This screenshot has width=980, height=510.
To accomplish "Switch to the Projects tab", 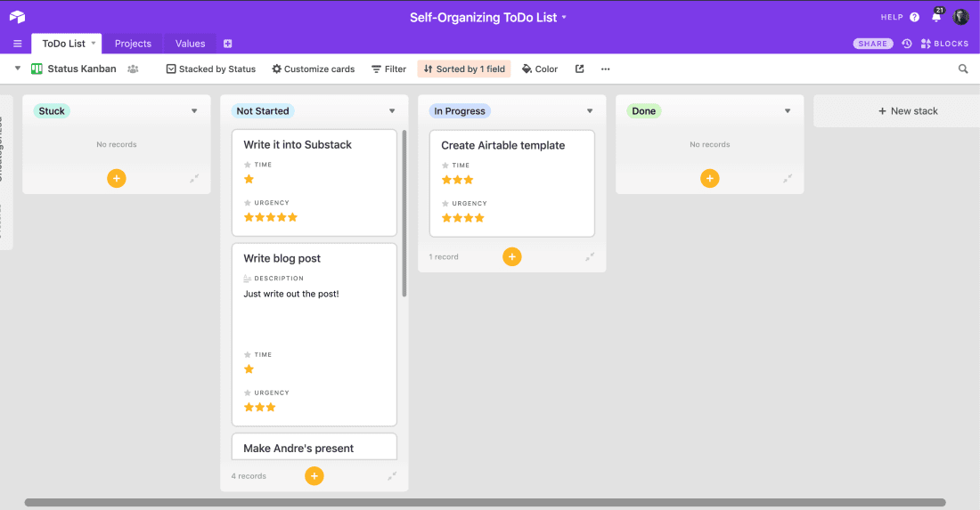I will (x=133, y=44).
